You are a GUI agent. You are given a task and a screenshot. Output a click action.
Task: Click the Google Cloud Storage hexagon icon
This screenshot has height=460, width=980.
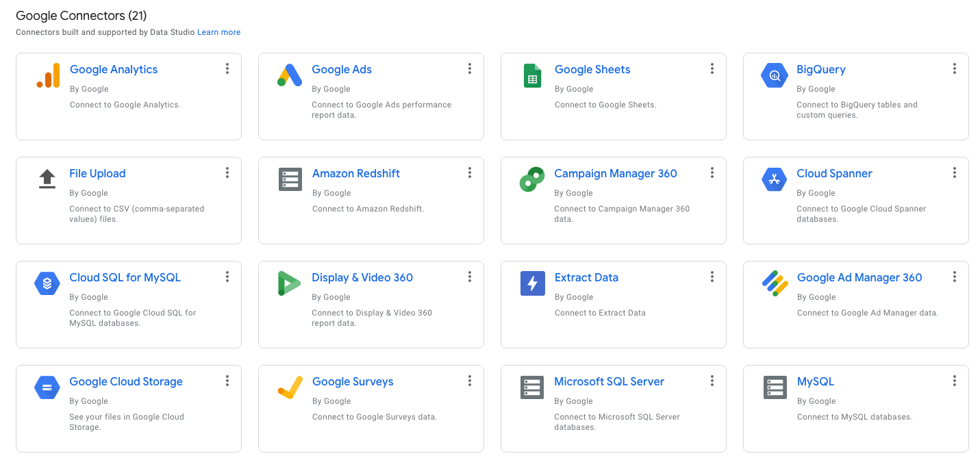tap(47, 387)
